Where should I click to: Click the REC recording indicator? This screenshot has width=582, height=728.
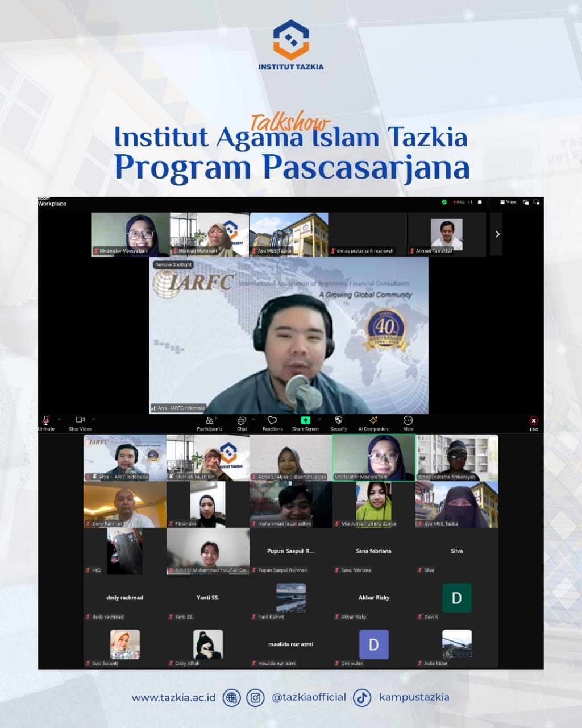[459, 202]
